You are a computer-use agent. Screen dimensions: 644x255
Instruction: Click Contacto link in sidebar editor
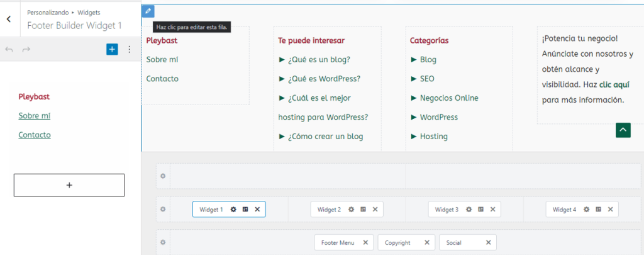tap(35, 135)
